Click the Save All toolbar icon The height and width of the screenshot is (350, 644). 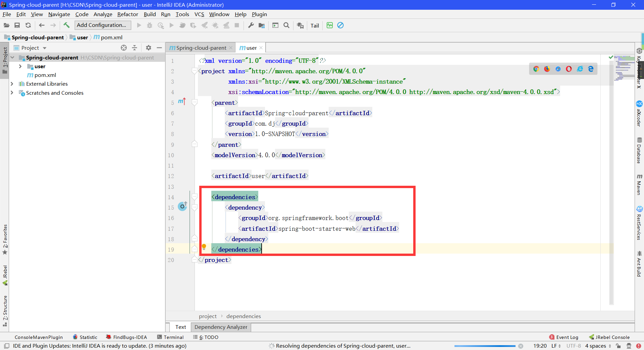point(17,25)
